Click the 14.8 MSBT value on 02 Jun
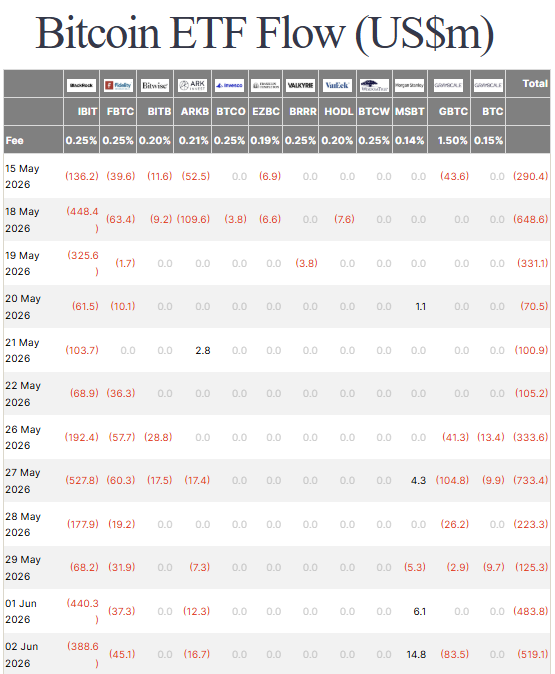Viewport: 555px width, 674px height. (416, 655)
